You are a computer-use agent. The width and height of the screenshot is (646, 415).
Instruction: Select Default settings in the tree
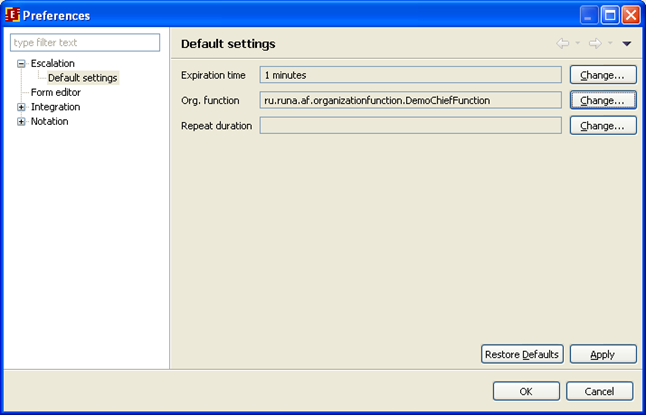click(82, 78)
